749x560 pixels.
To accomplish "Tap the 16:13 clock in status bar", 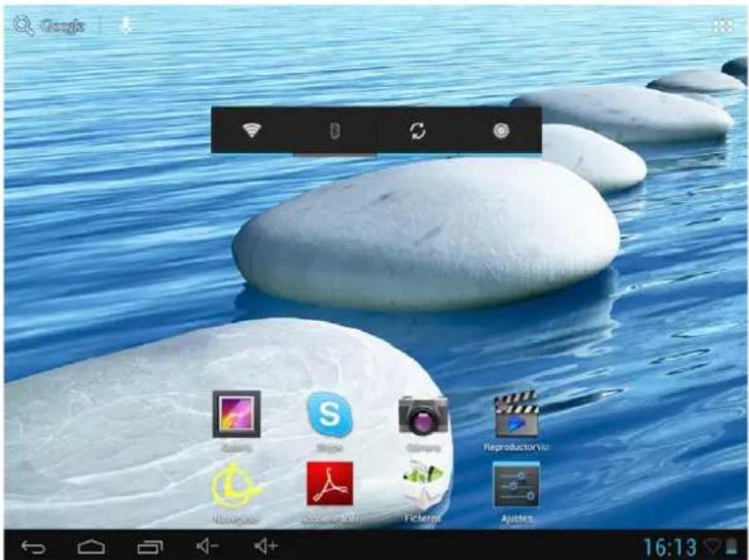I will [x=671, y=547].
